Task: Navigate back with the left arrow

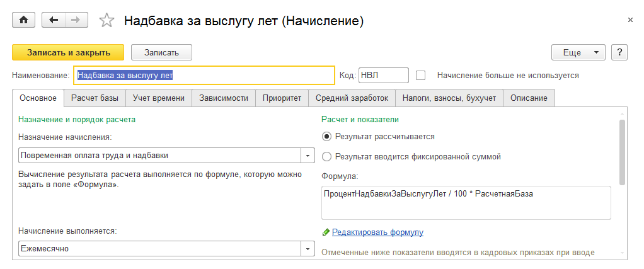Action: pos(54,20)
